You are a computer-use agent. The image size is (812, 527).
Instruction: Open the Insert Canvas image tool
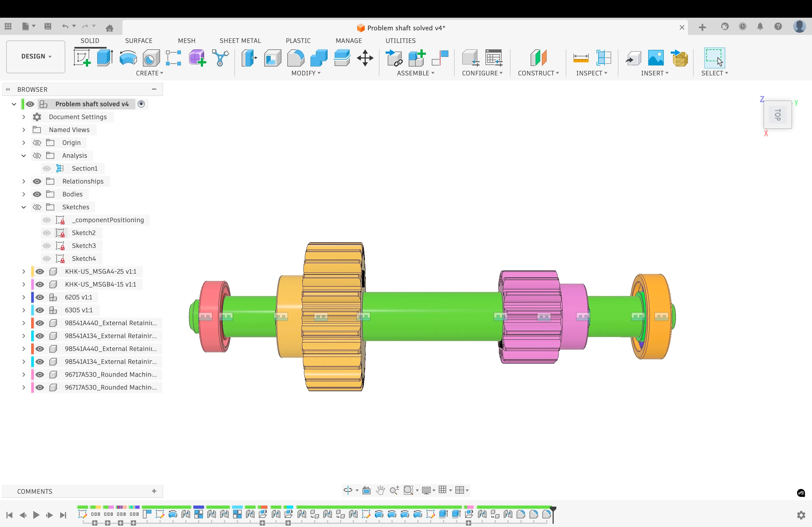coord(656,58)
